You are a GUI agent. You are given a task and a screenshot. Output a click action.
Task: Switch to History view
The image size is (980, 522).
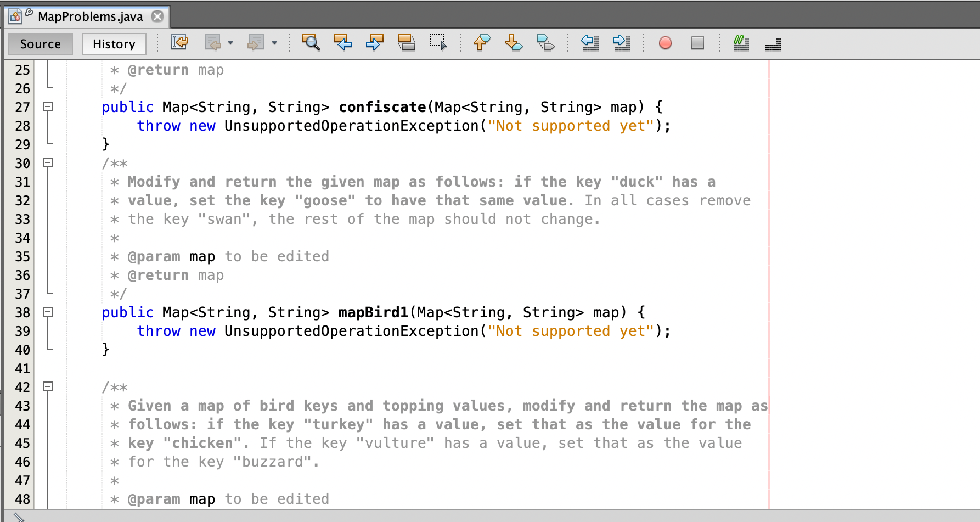pos(114,44)
